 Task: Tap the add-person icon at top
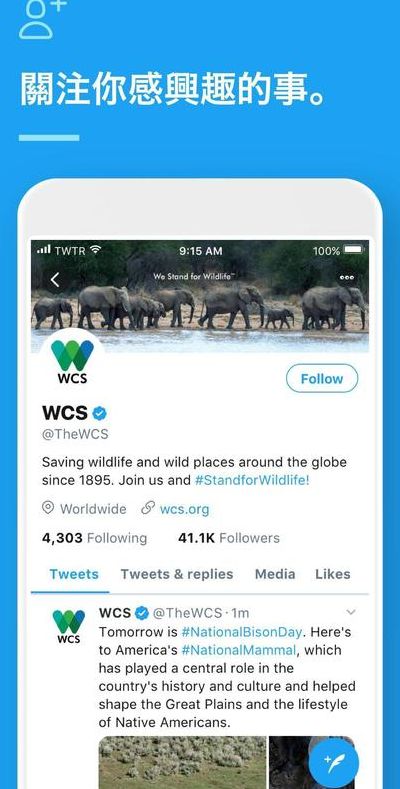[42, 19]
